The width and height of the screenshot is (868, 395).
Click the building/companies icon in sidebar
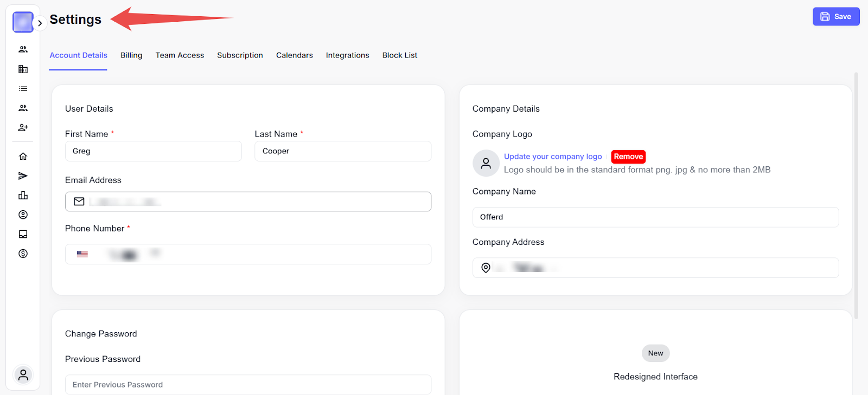23,69
